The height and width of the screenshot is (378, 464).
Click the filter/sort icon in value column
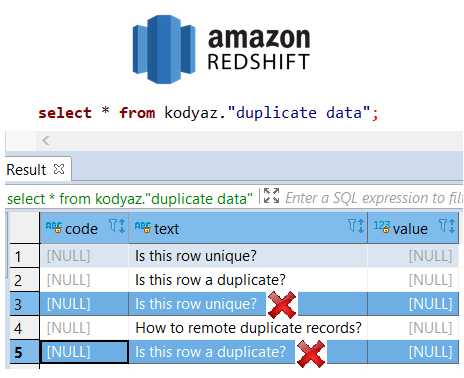(447, 226)
